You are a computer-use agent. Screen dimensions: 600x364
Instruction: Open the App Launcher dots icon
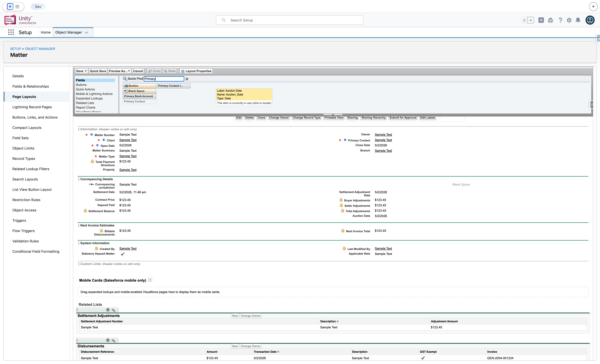point(11,32)
